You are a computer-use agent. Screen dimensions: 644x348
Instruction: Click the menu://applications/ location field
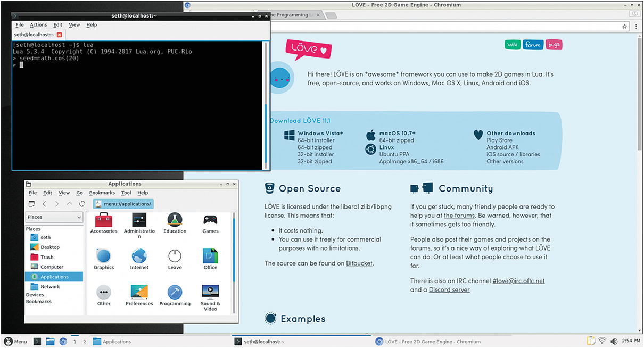pos(123,204)
